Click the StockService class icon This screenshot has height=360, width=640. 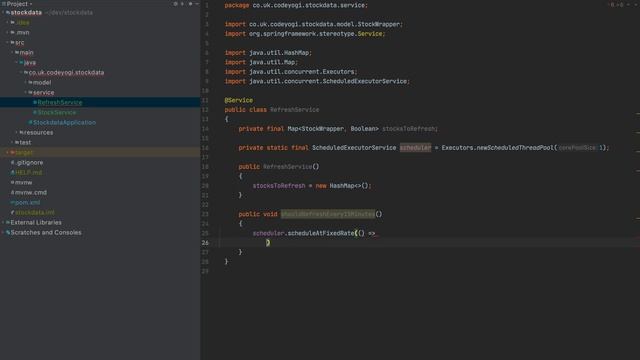click(35, 112)
